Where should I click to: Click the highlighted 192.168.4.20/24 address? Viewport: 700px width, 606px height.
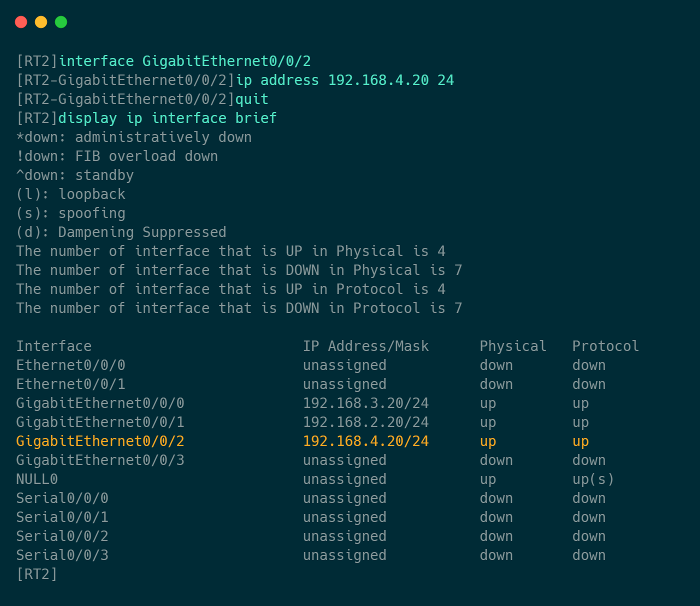point(365,441)
